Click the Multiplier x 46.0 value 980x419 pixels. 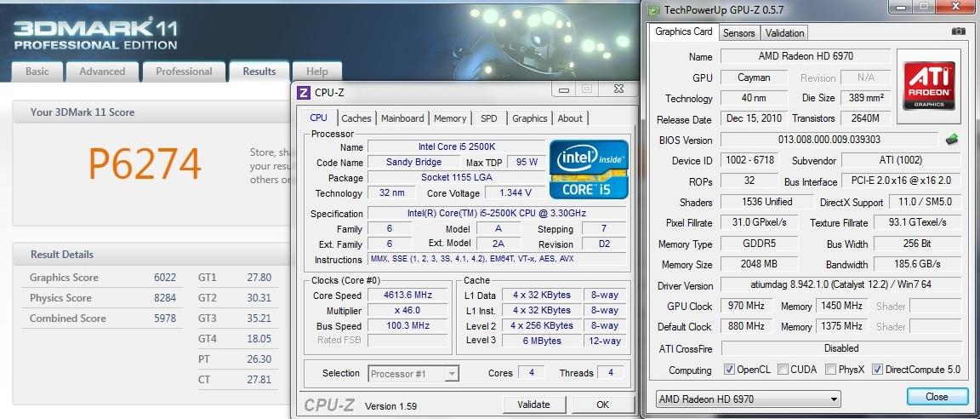[407, 310]
